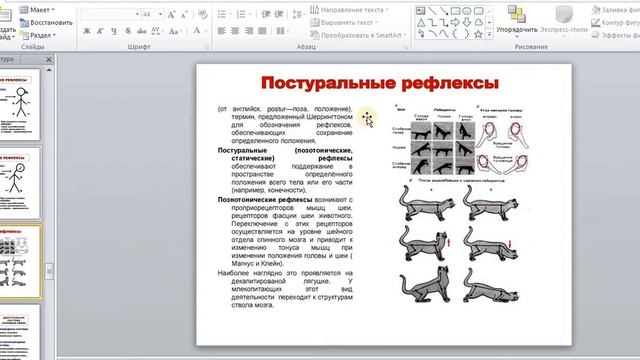Open the font name dropdown
This screenshot has width=640, height=360.
137,15
